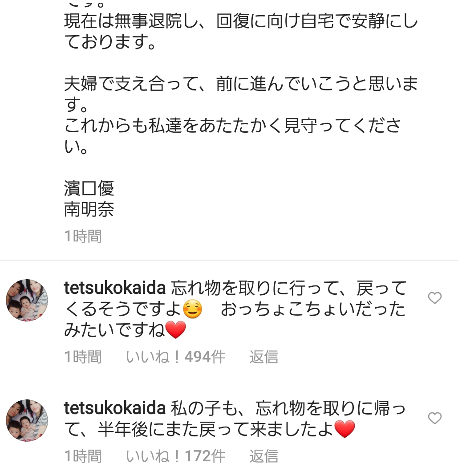458x476 pixels.
Task: Click the 半年後にまた戻って来ましたよ comment text
Action: [214, 429]
